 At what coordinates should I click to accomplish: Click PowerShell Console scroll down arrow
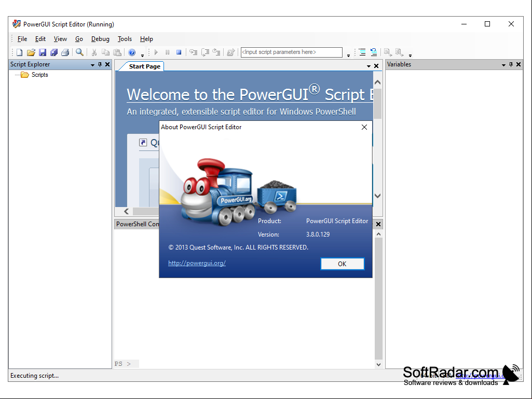click(379, 364)
